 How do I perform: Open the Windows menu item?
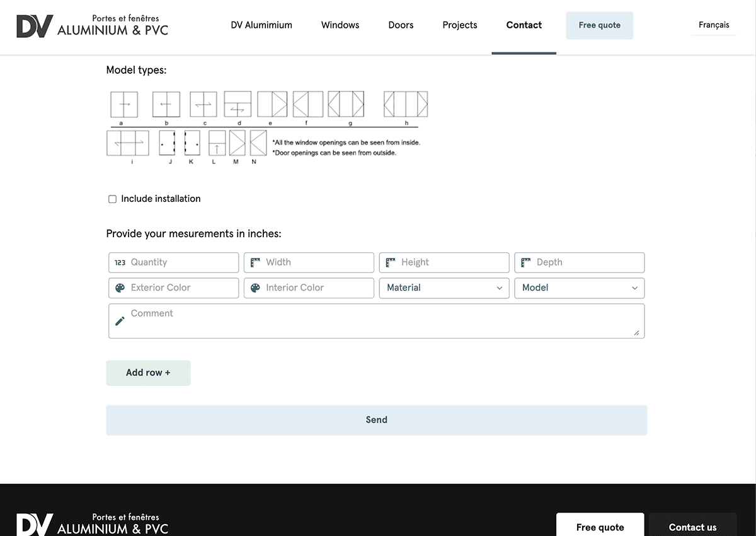(340, 25)
